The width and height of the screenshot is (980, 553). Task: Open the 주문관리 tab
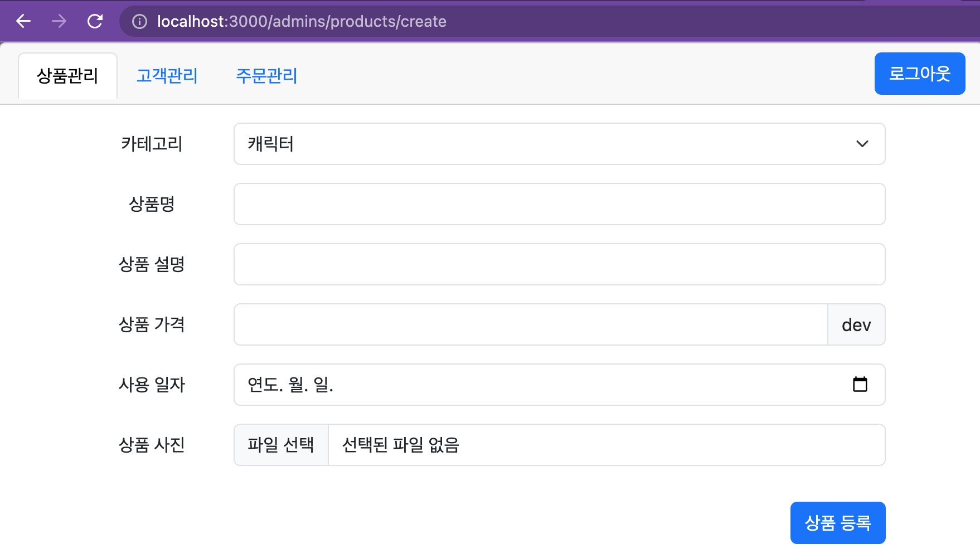pos(266,76)
